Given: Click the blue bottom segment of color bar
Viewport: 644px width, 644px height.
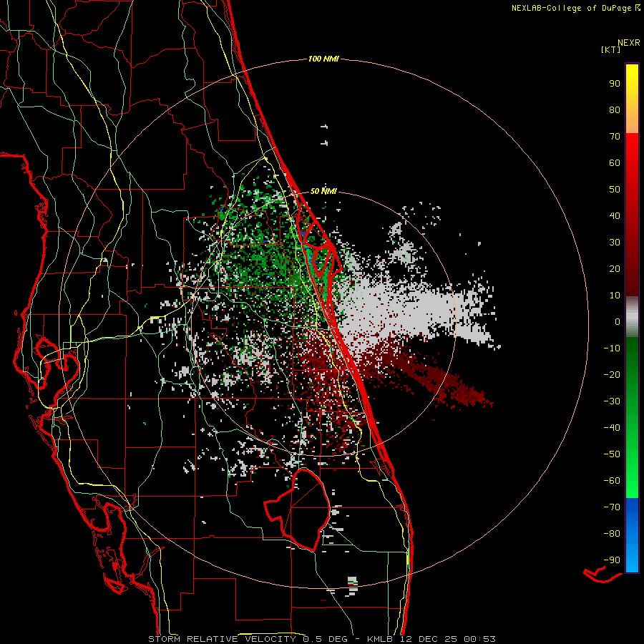Looking at the screenshot, I should pos(632,535).
